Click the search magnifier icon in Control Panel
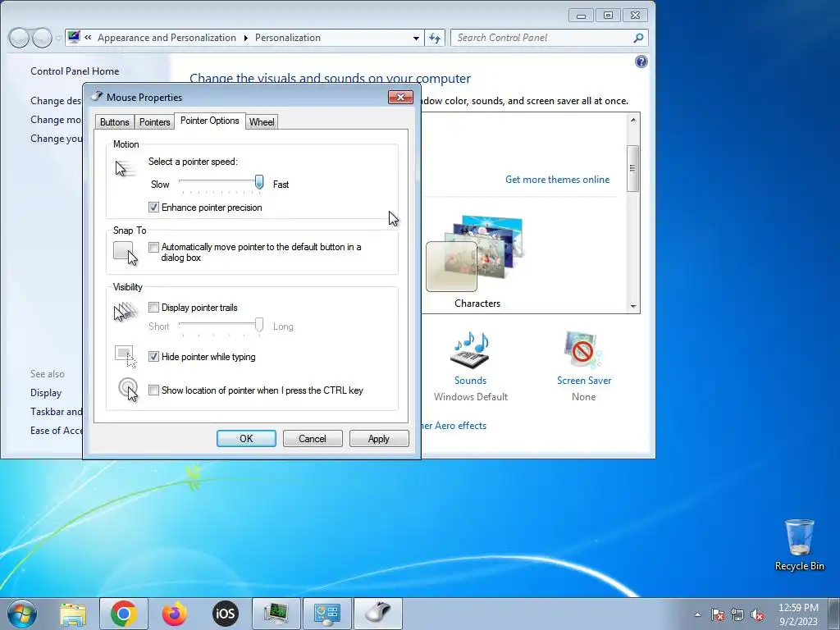840x630 pixels. pyautogui.click(x=638, y=38)
